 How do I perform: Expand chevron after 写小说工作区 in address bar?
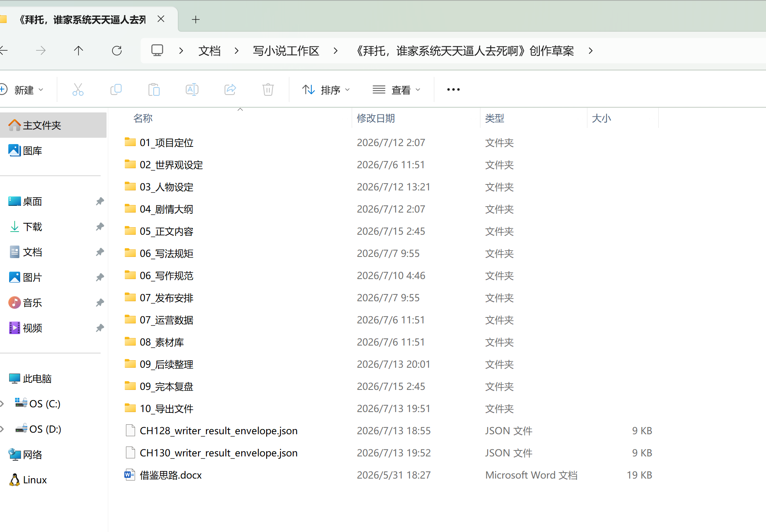(x=335, y=51)
